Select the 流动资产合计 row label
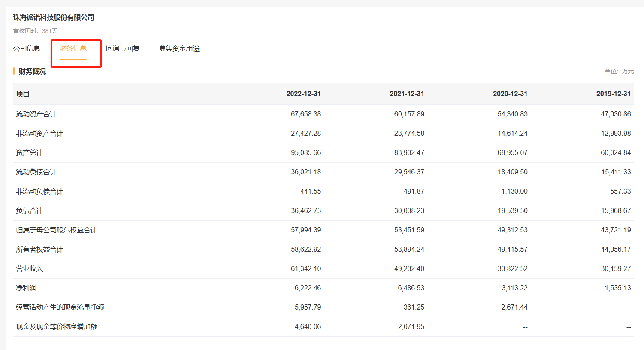 point(36,114)
